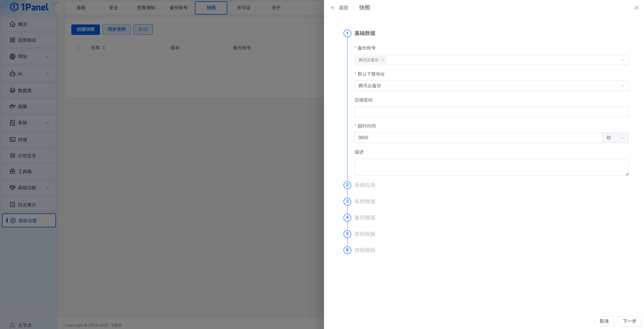644x329 pixels.
Task: Remove the 腾讯云备份 tag with x
Action: pyautogui.click(x=382, y=60)
